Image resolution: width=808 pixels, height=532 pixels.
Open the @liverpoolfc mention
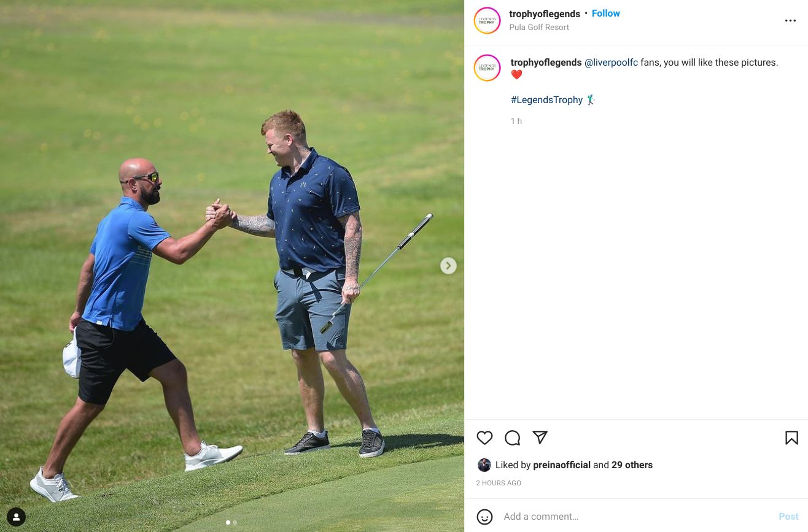tap(611, 63)
